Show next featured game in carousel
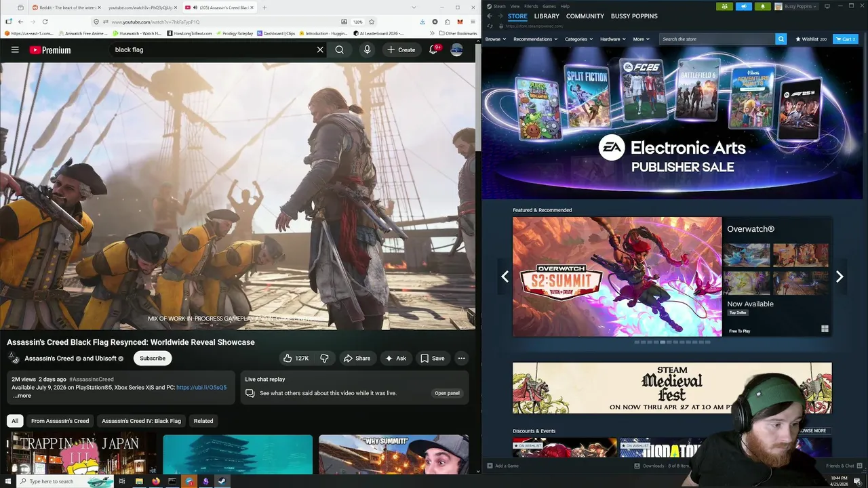The image size is (868, 488). click(x=840, y=277)
